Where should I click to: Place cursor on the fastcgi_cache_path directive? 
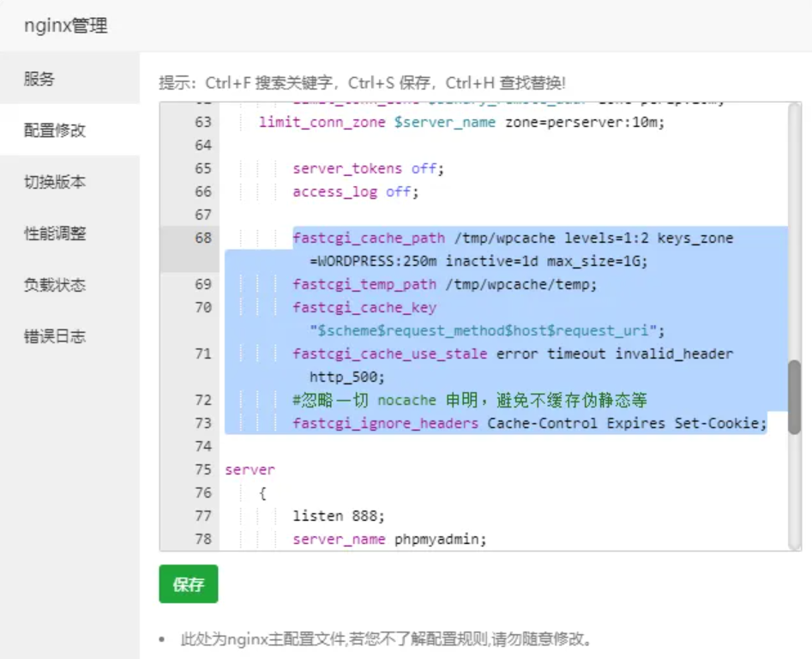369,238
